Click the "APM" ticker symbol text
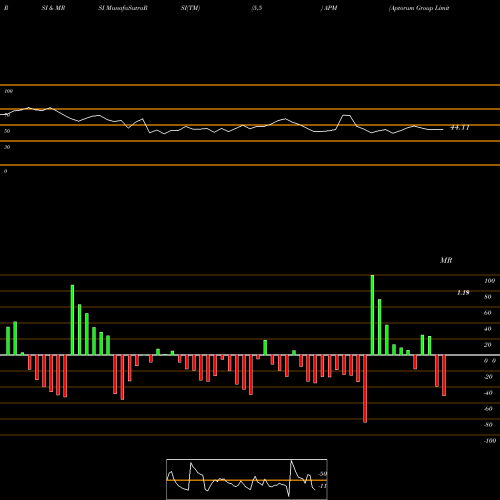Viewport: 500px width, 500px height. (x=330, y=8)
